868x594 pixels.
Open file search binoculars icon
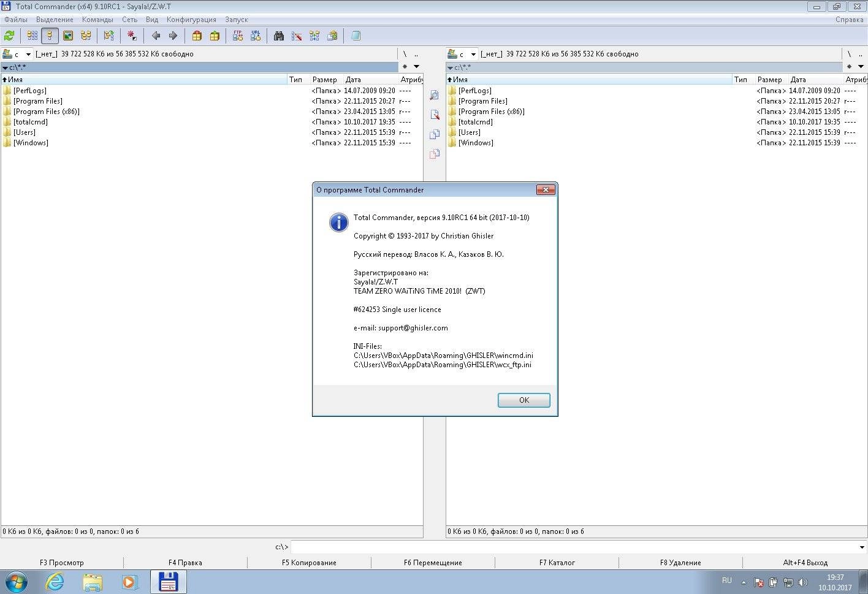coord(279,36)
